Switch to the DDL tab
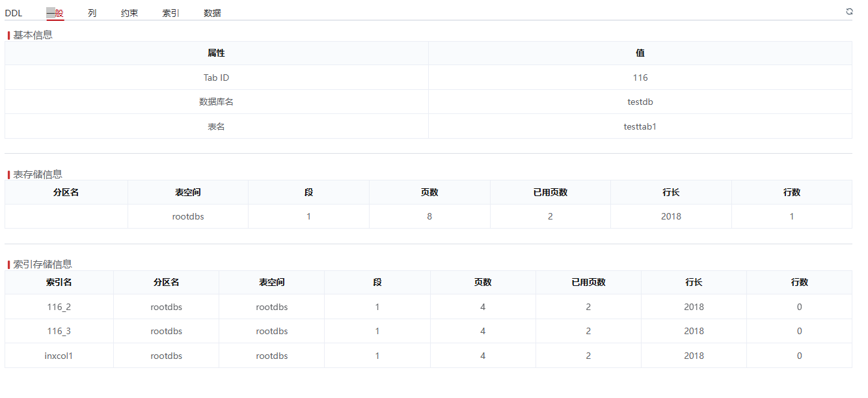This screenshot has width=868, height=398. pyautogui.click(x=14, y=13)
